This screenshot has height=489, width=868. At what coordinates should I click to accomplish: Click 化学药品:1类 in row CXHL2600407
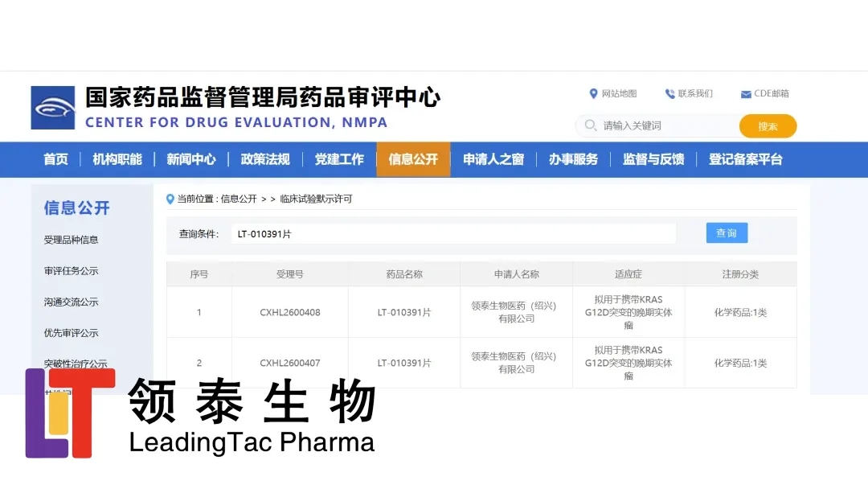point(740,364)
